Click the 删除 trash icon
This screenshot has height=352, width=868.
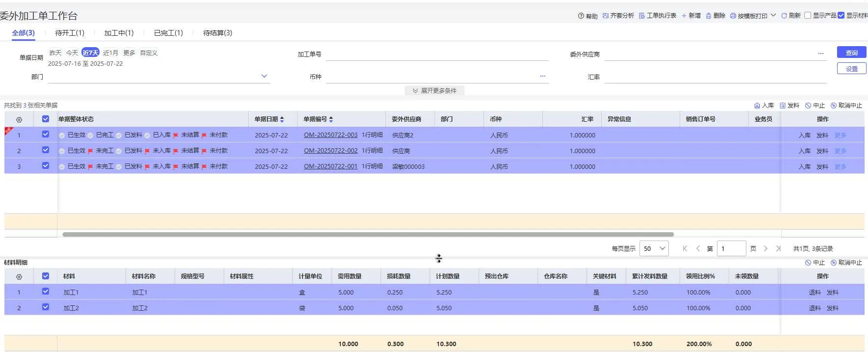click(x=709, y=16)
